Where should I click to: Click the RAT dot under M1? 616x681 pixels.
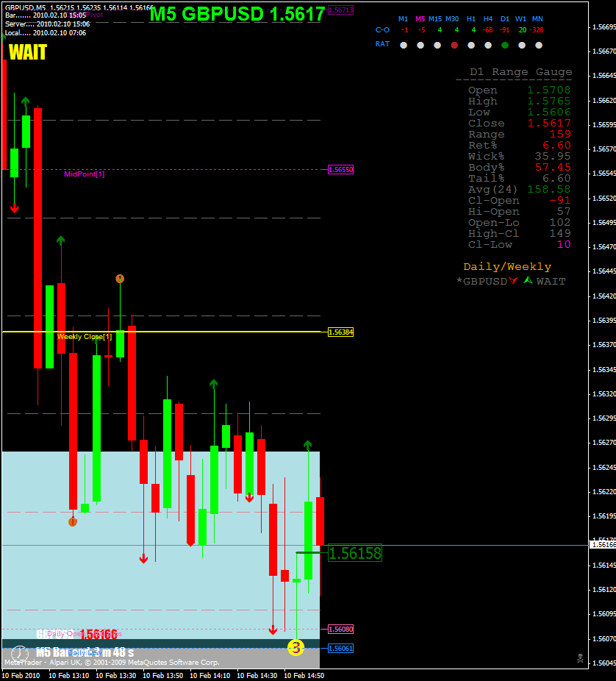(x=404, y=45)
